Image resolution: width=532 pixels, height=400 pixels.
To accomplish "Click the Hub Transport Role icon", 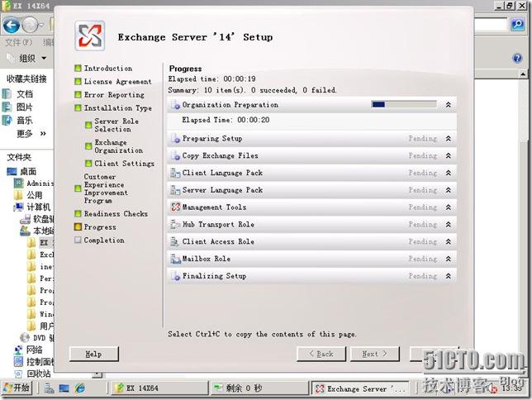I will click(x=175, y=225).
